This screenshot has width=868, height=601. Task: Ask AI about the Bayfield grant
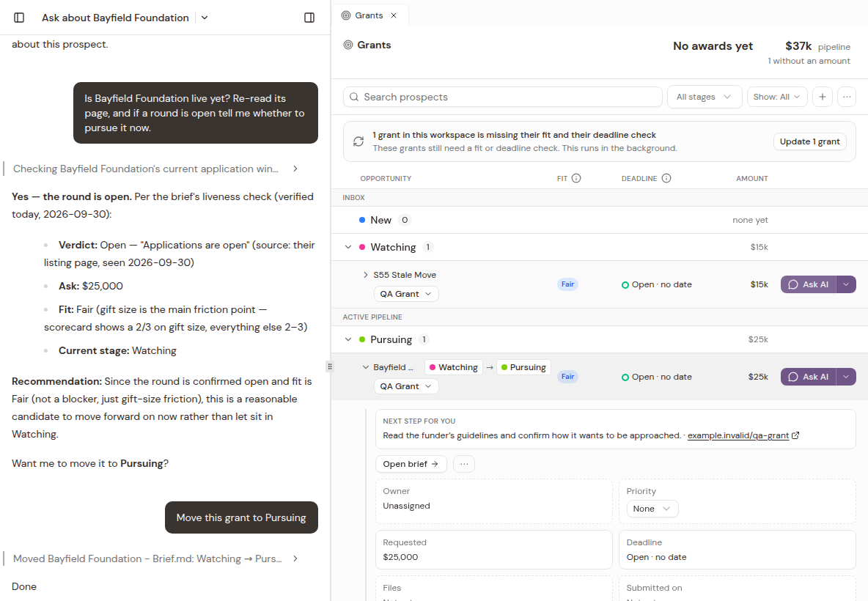[x=809, y=377]
